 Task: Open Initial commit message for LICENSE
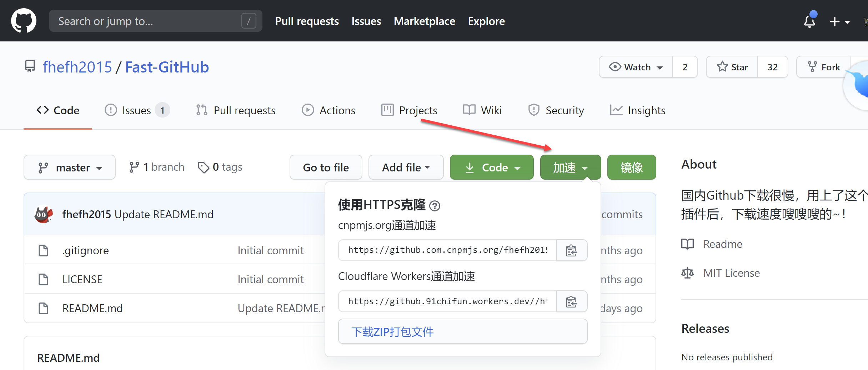coord(271,279)
